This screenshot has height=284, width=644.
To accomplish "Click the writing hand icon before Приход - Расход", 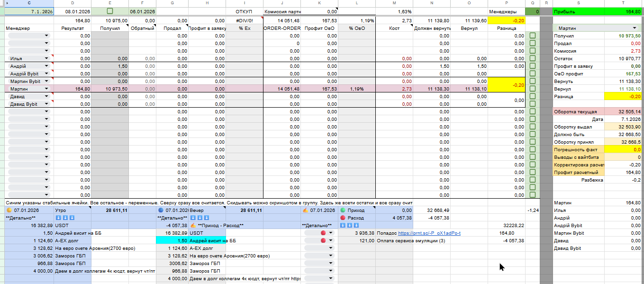I will click(193, 225).
